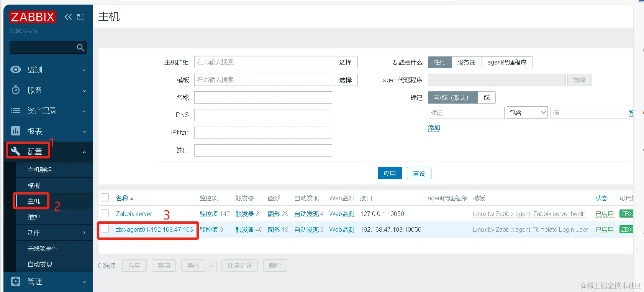The height and width of the screenshot is (292, 644).
Task: Click 选择 button for 主机群组
Action: click(346, 62)
